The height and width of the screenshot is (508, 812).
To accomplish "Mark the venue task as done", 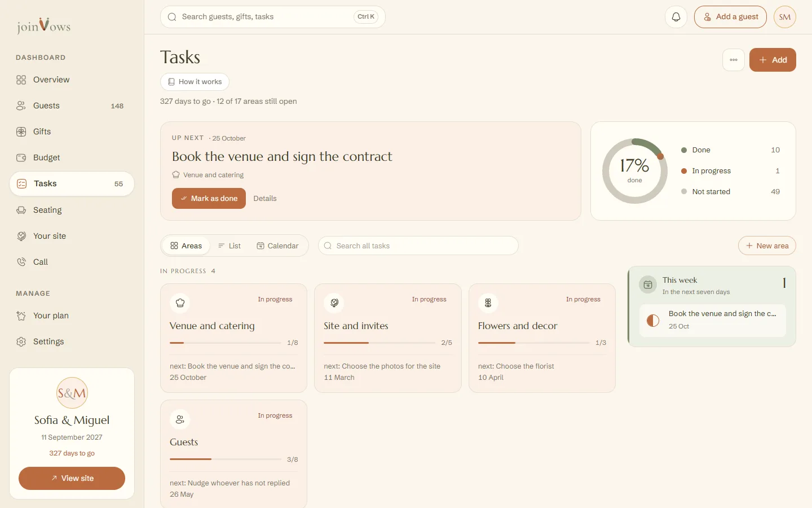I will tap(209, 199).
